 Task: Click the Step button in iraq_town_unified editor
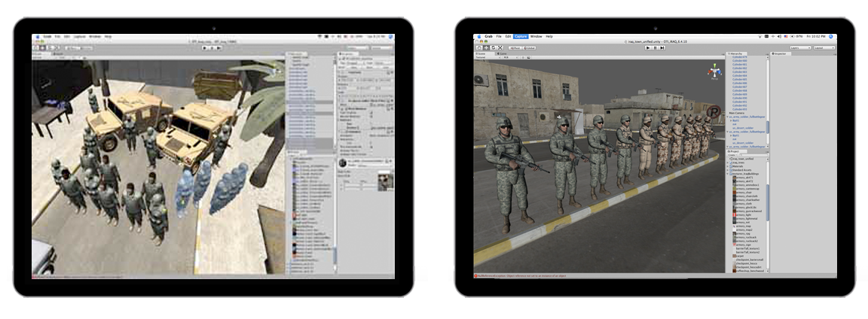coord(662,47)
